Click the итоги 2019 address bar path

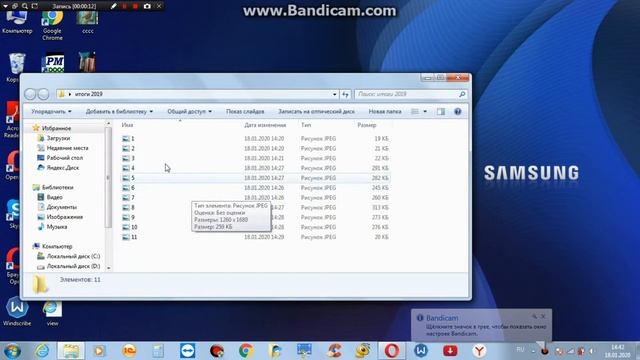(x=89, y=94)
